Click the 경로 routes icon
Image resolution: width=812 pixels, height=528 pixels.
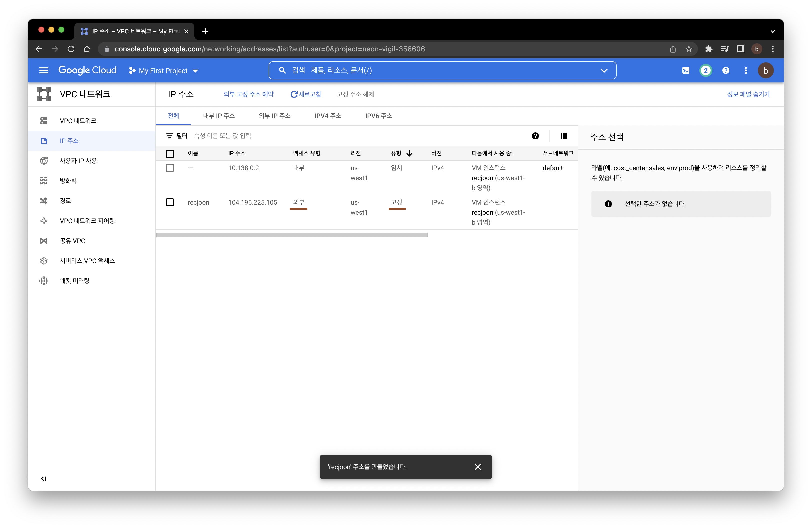coord(44,201)
